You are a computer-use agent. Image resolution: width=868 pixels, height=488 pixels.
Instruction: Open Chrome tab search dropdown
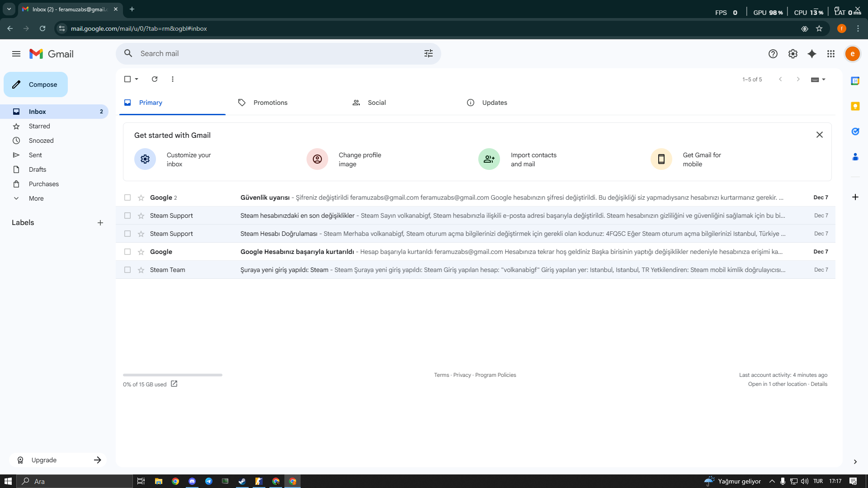coord(9,9)
